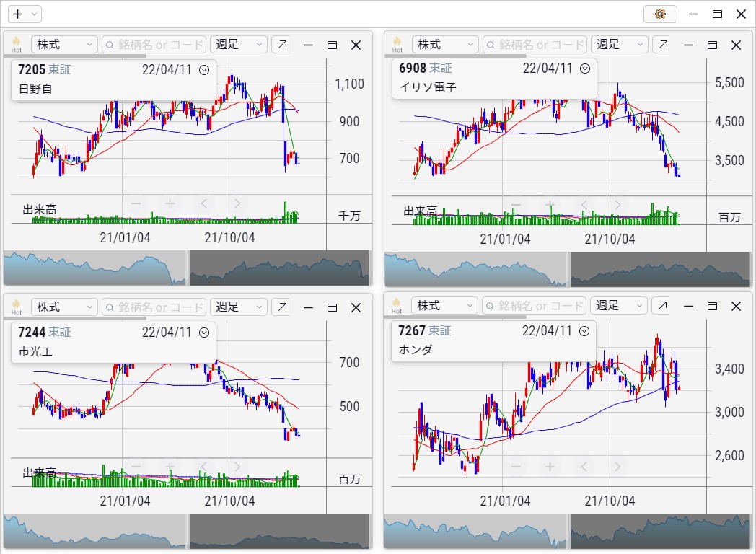This screenshot has height=554, width=756.
Task: Open 株式 dropdown in 日野自 panel
Action: [65, 45]
